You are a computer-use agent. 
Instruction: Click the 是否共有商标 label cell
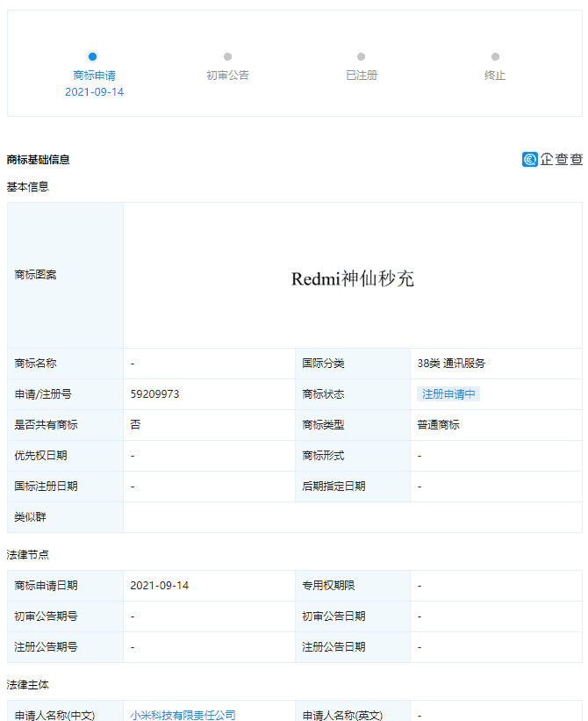click(x=65, y=425)
